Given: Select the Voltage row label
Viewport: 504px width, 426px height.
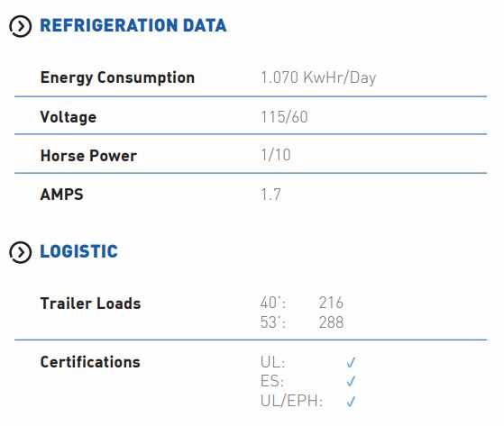Looking at the screenshot, I should click(69, 117).
